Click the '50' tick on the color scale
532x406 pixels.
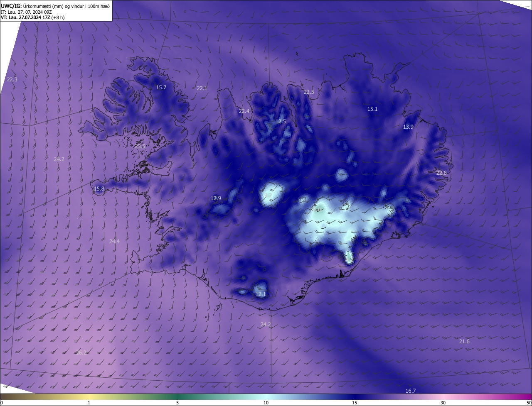pyautogui.click(x=529, y=403)
